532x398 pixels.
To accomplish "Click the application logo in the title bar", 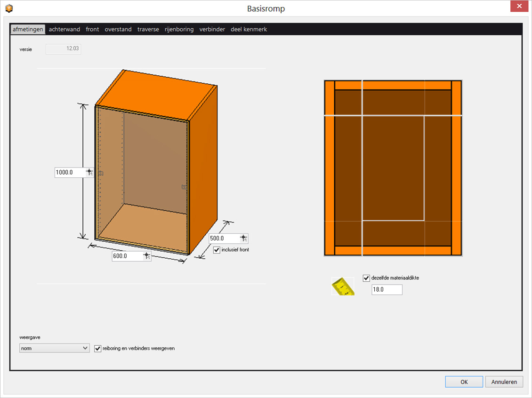I will click(x=8, y=8).
